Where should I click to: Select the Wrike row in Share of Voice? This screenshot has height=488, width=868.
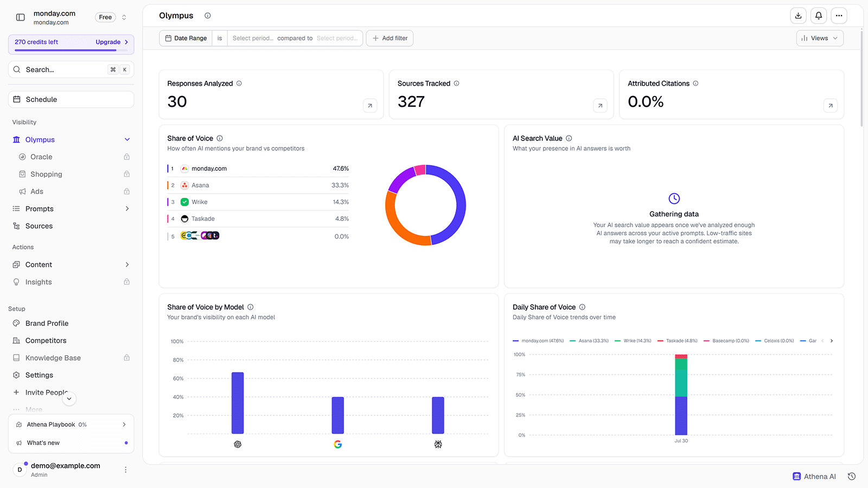pos(258,202)
